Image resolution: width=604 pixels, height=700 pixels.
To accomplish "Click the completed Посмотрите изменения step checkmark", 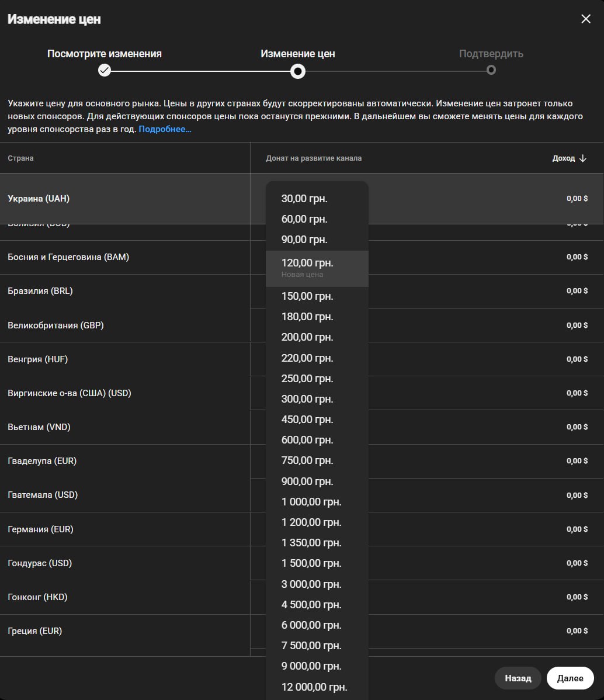I will 105,71.
